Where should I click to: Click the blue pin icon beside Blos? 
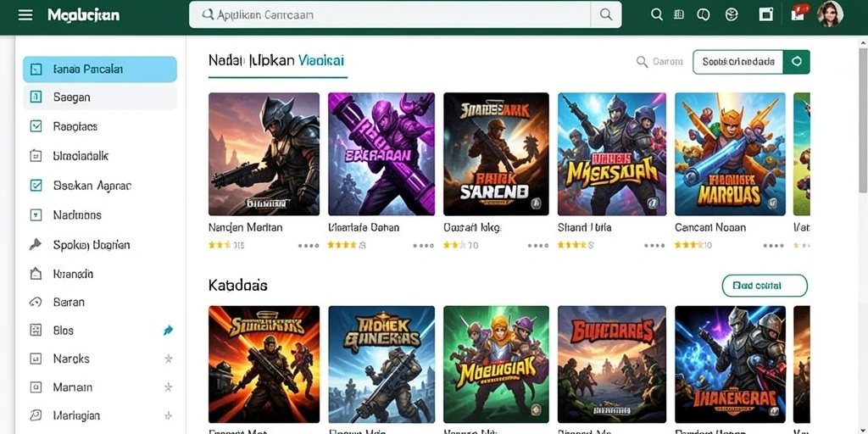(x=169, y=331)
